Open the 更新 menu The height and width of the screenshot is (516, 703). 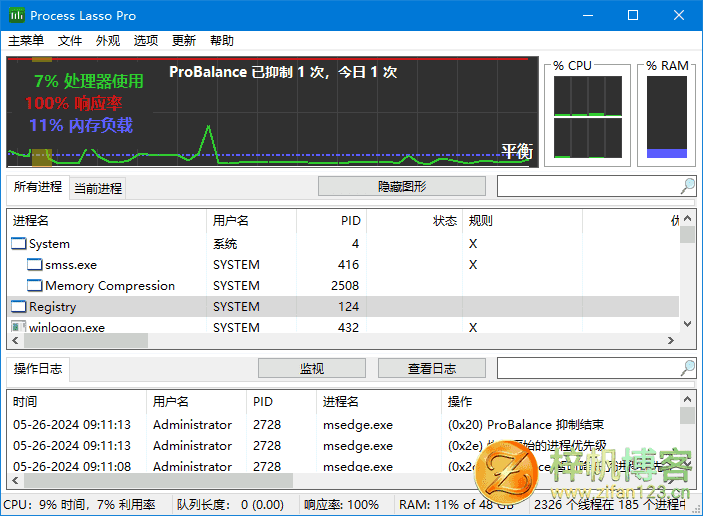(184, 41)
